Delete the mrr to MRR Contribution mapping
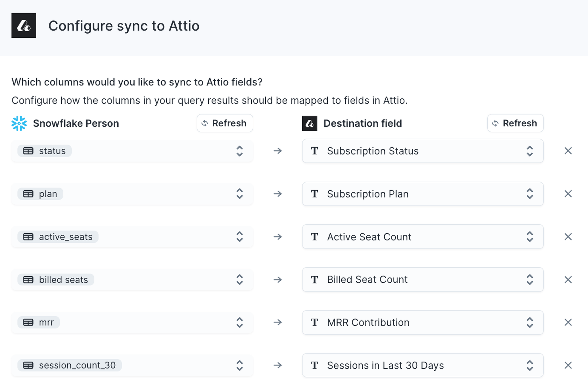 pos(568,322)
